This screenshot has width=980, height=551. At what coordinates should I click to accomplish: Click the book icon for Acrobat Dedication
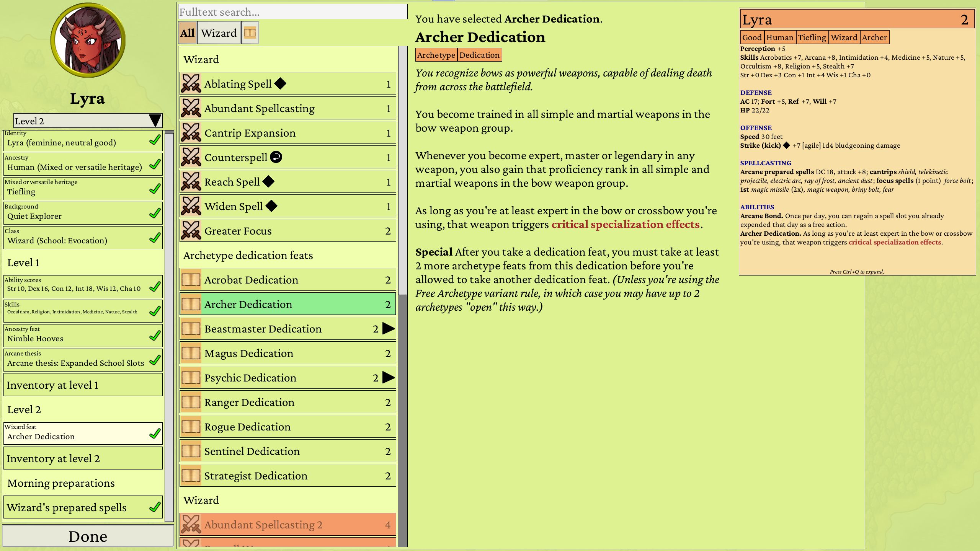point(191,279)
